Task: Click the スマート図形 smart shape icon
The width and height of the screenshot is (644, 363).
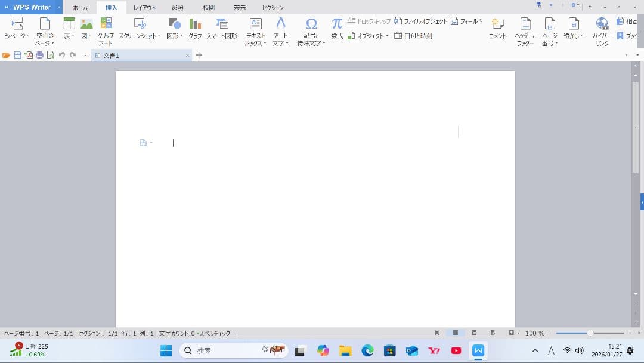Action: (x=222, y=28)
